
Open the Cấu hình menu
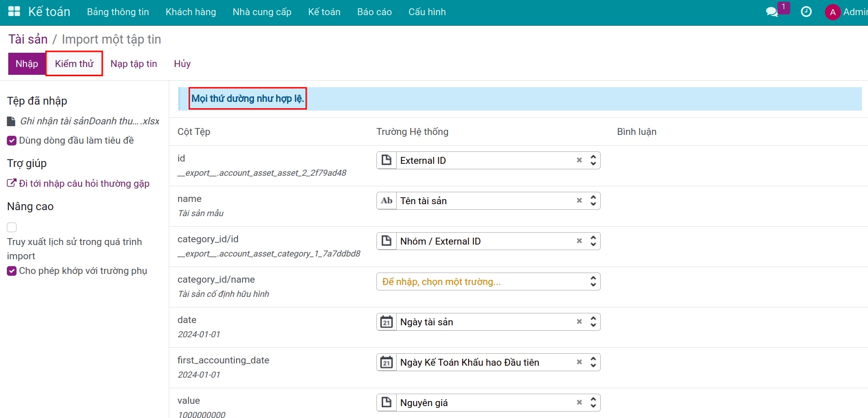point(427,12)
